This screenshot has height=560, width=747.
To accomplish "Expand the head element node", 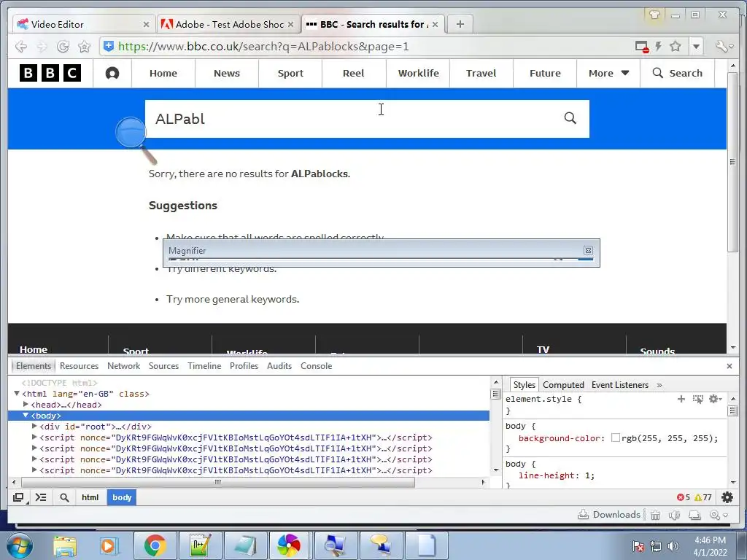I will (x=26, y=404).
